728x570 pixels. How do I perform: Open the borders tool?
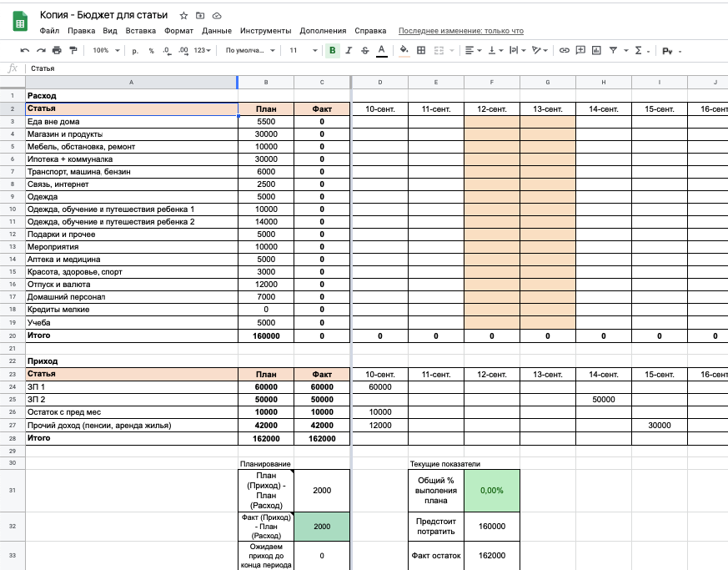pyautogui.click(x=421, y=51)
